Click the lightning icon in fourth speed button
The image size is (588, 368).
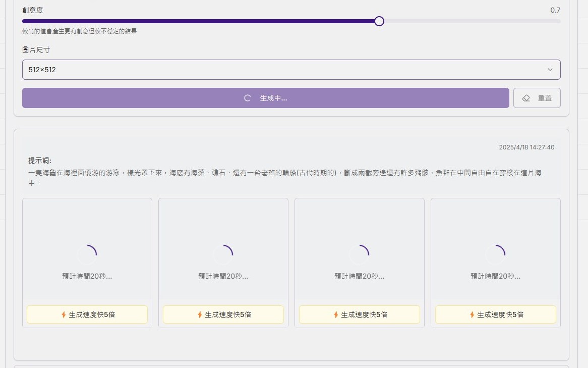point(472,314)
